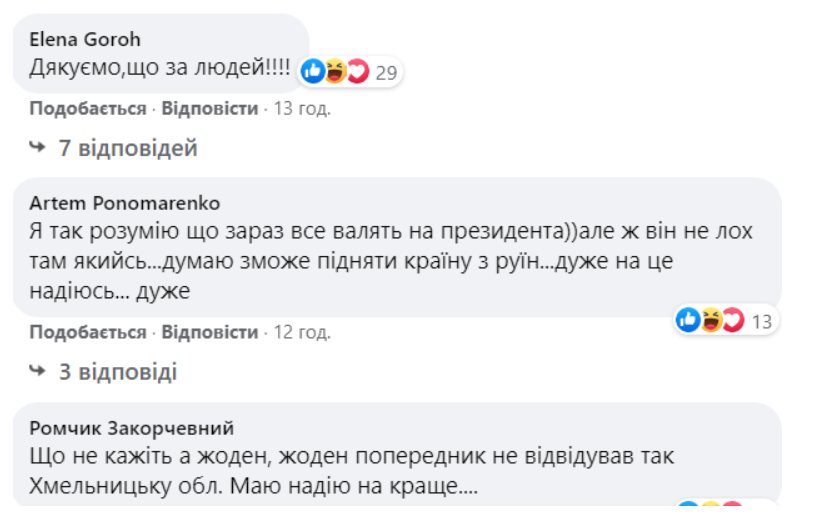Click the reply arrow icon beside 3 відповіді
The image size is (821, 527).
tap(38, 370)
